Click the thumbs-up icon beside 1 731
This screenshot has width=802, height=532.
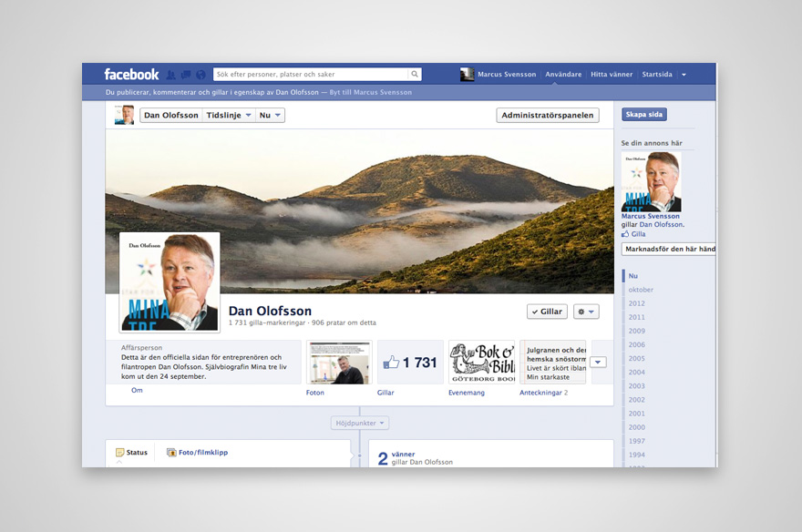pyautogui.click(x=391, y=363)
